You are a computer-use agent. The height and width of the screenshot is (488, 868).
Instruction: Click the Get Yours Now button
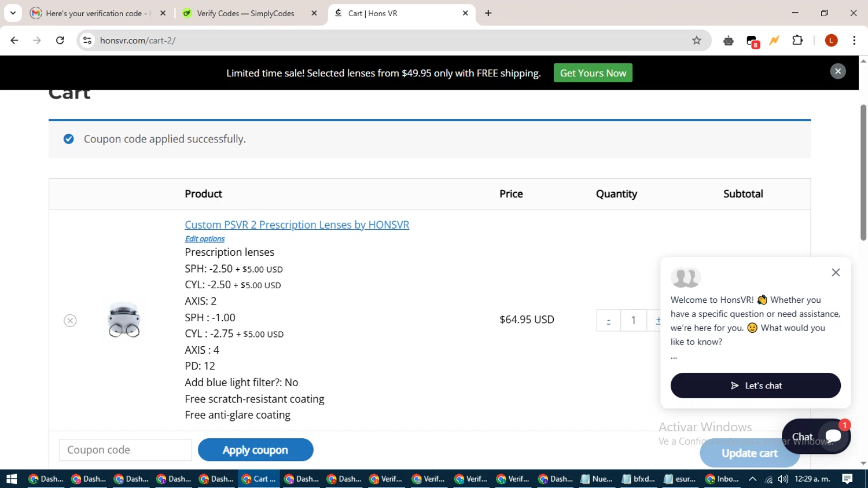(593, 73)
